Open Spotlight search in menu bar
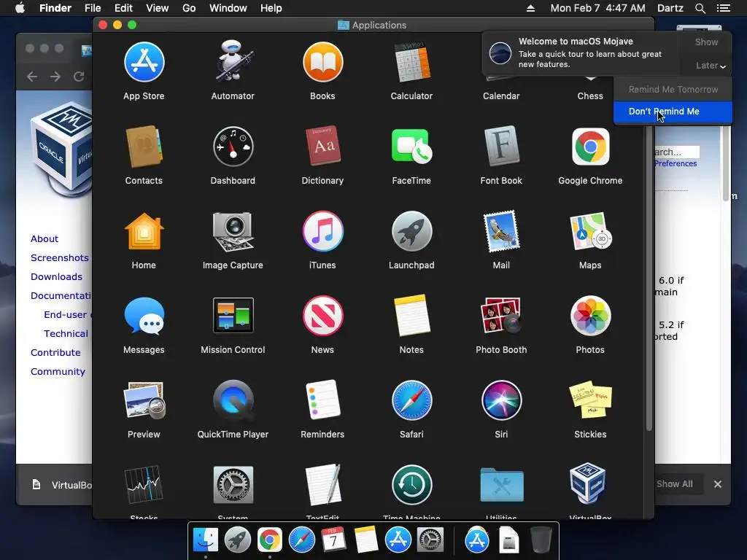 click(700, 8)
